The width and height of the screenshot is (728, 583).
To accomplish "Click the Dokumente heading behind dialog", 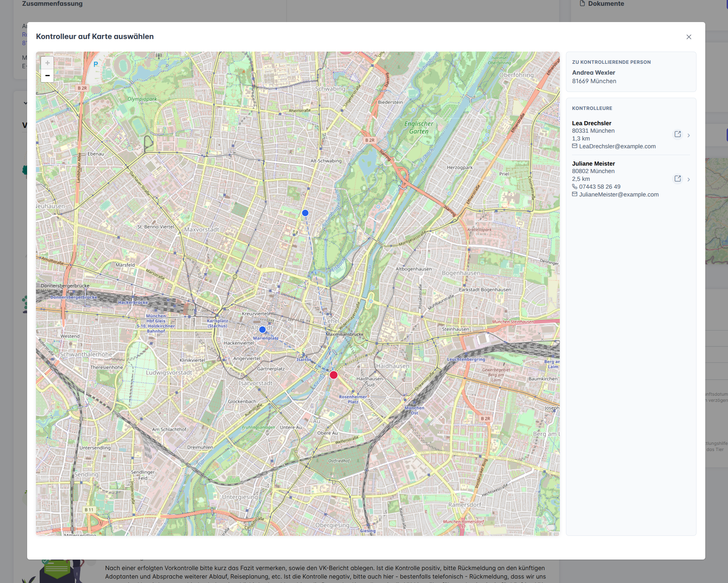I will pos(606,4).
